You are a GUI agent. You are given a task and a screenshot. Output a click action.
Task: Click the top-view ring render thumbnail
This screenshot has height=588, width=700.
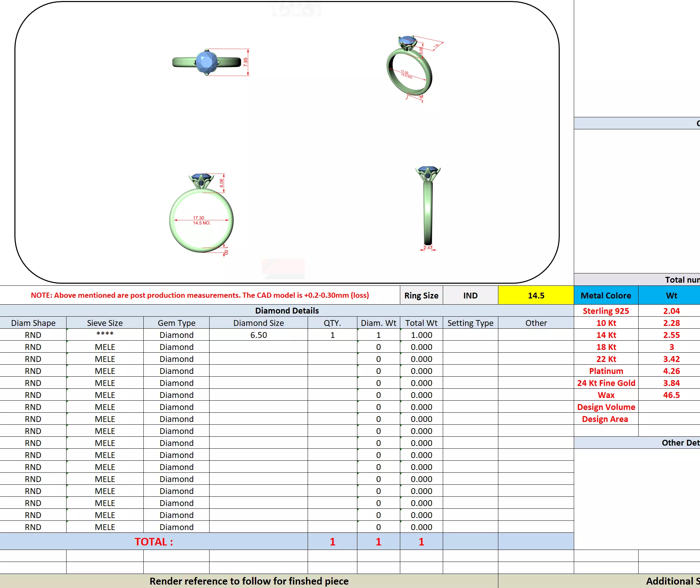(207, 62)
